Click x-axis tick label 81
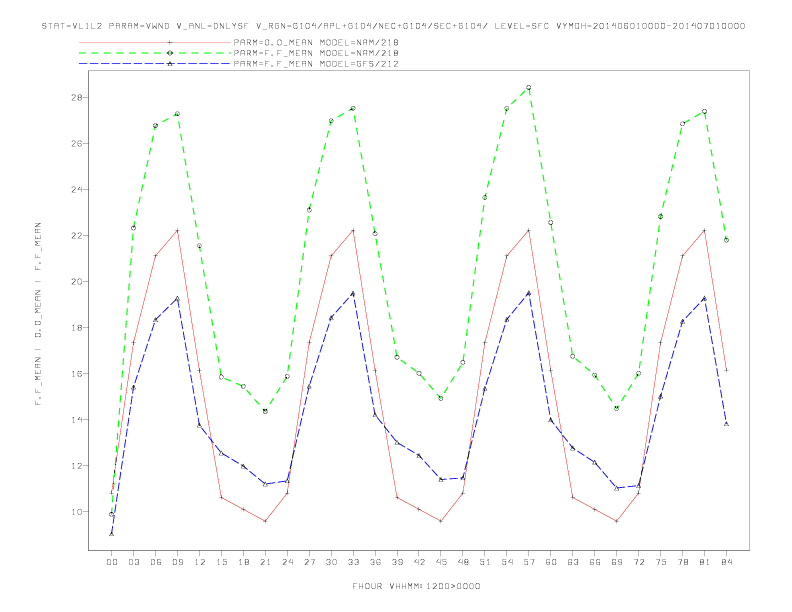792x612 pixels. pyautogui.click(x=705, y=562)
